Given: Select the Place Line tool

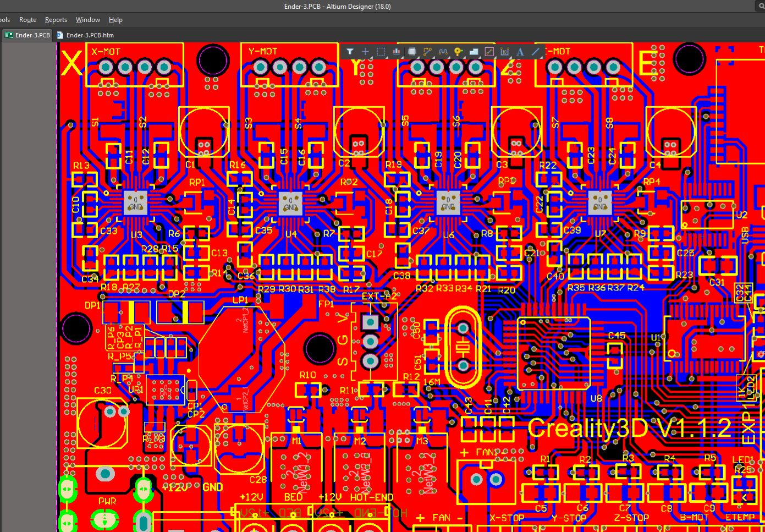Looking at the screenshot, I should tap(536, 51).
